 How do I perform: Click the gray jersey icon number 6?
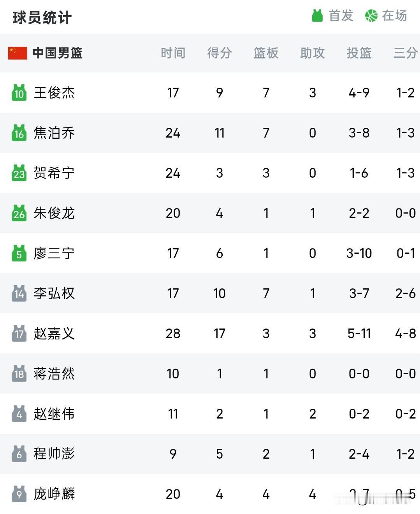pos(19,454)
